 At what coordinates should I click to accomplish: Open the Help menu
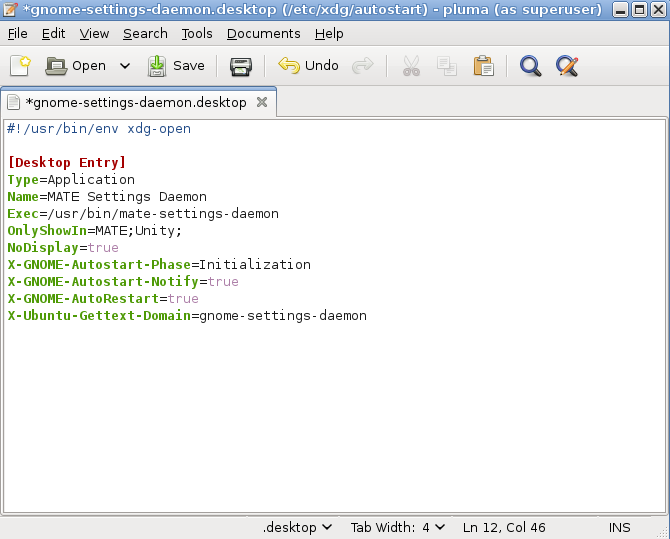(329, 33)
